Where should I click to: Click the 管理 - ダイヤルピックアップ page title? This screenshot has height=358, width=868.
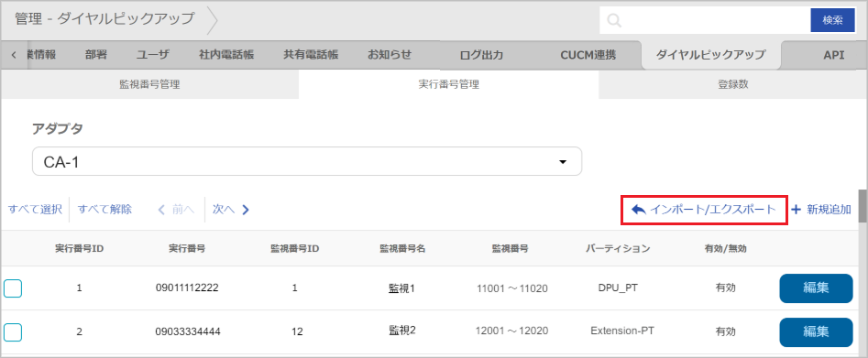pos(104,19)
